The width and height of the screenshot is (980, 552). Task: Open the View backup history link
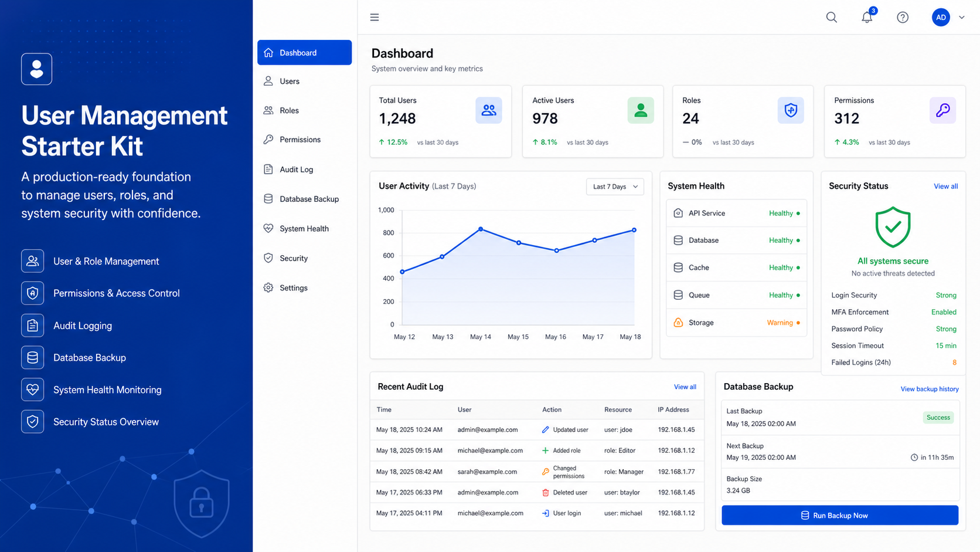(x=930, y=389)
